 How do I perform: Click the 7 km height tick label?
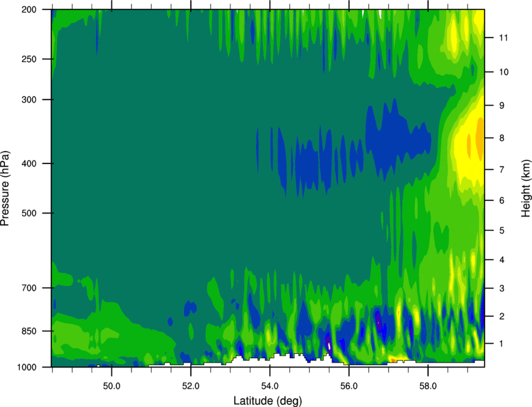point(502,170)
